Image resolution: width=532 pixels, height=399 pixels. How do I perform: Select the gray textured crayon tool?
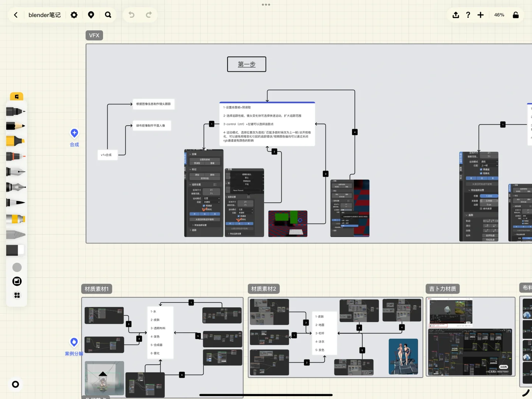coord(16,234)
